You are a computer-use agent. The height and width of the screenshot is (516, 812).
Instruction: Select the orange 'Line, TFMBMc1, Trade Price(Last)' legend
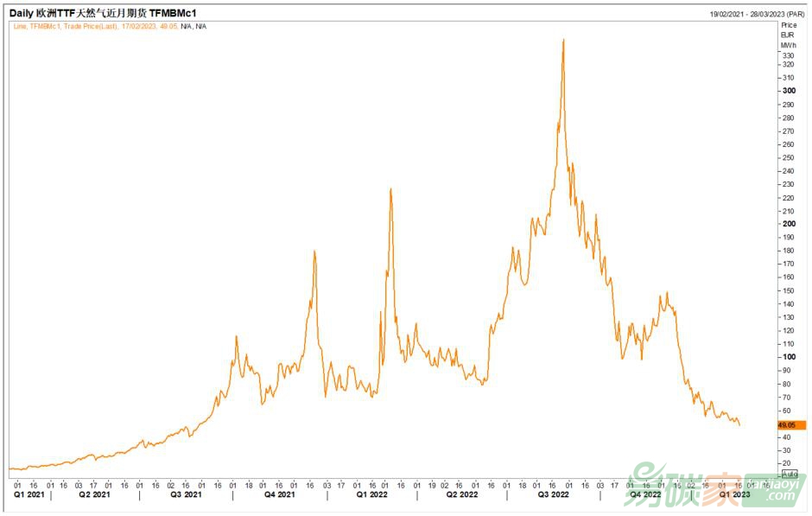tap(110, 26)
